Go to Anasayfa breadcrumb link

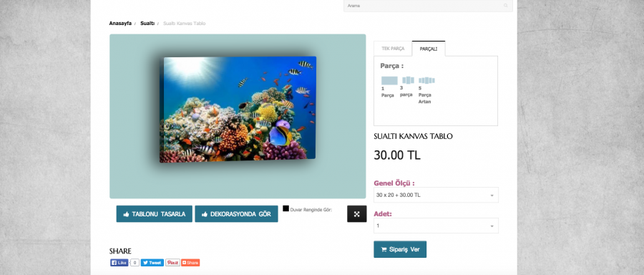[x=120, y=24]
